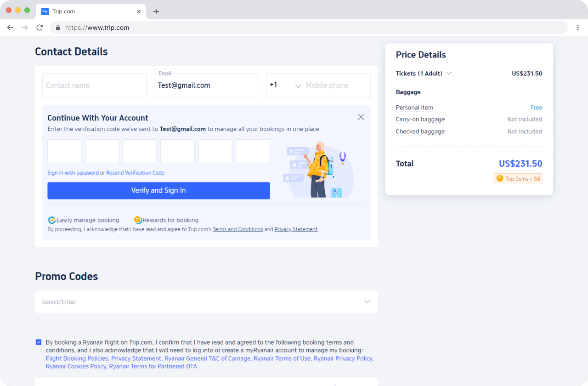Screen dimensions: 588x386
Task: Click the third verification code box
Action: 140,151
